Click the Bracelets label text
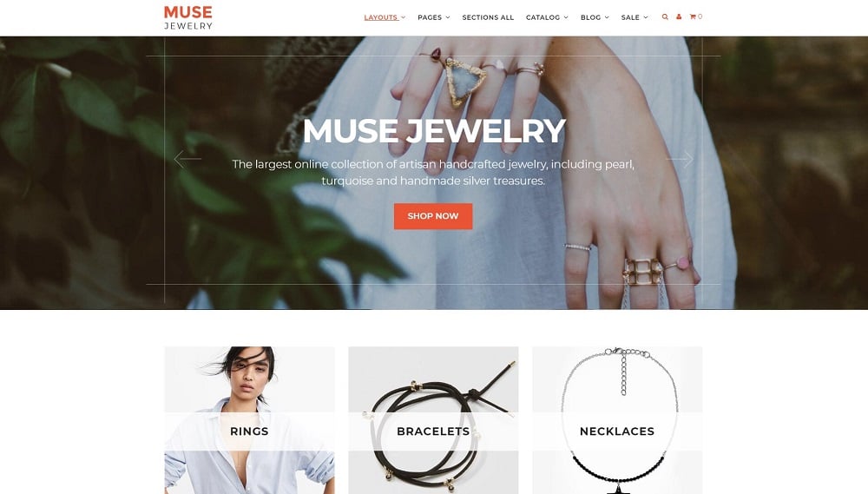The height and width of the screenshot is (494, 868). [x=433, y=431]
